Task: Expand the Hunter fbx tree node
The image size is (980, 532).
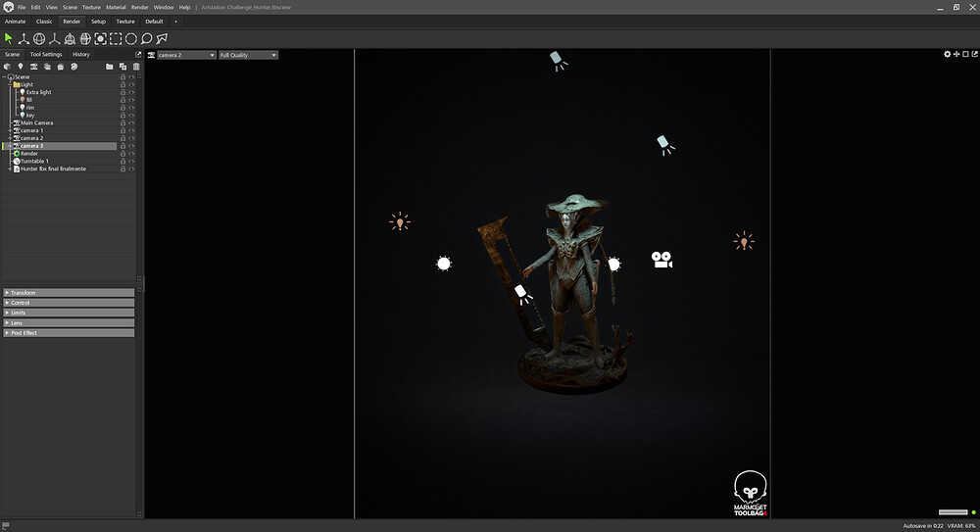Action: tap(10, 169)
